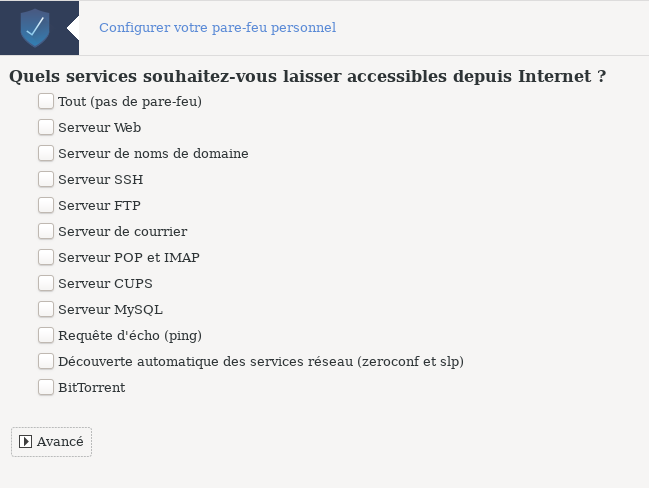Enable Serveur de courrier access
This screenshot has width=649, height=488.
coord(46,231)
